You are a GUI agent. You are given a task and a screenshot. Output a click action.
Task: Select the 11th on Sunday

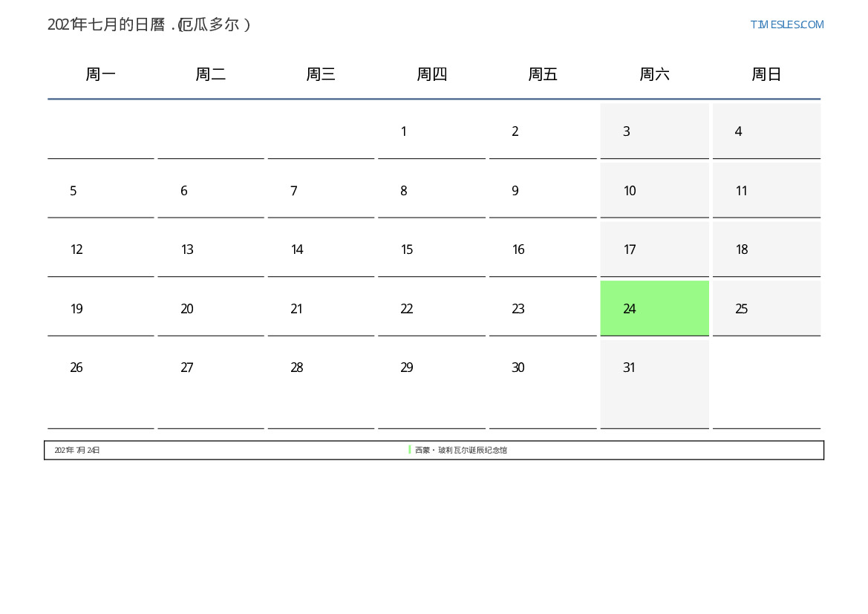[x=741, y=191]
